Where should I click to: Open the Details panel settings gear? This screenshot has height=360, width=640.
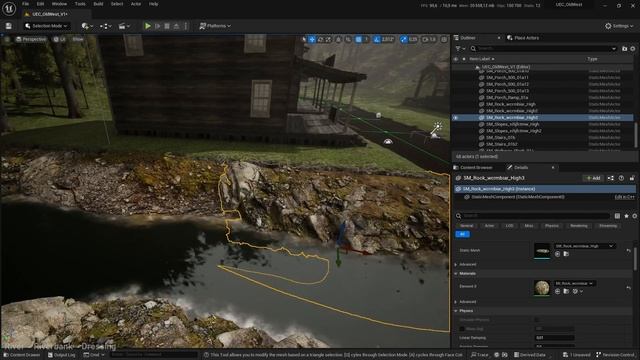click(635, 216)
